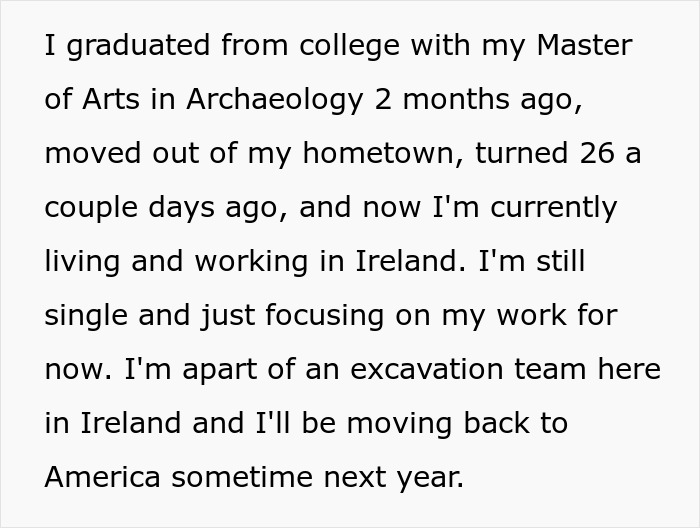Click the word "team" in seventh line
Viewport: 700px width, 528px height.
coord(550,370)
